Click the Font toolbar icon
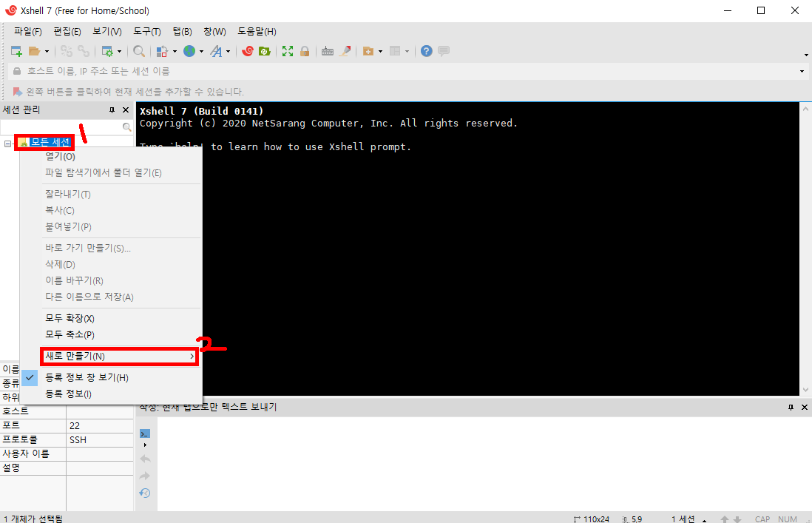Screen dimensions: 812x523 216,51
